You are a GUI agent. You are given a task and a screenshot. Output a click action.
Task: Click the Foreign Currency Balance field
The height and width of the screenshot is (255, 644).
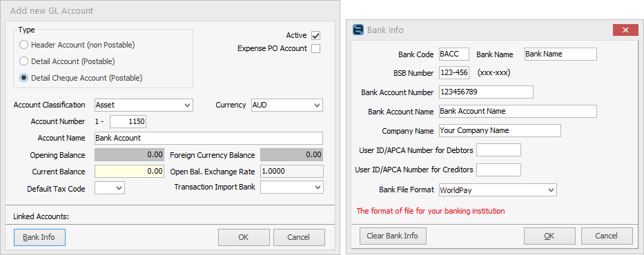coord(291,155)
